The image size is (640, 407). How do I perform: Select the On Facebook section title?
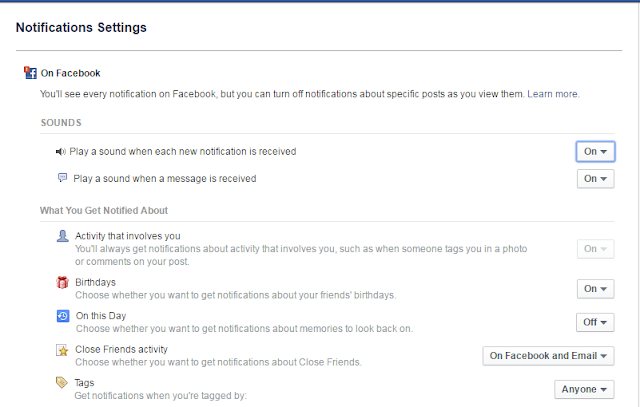(x=71, y=73)
